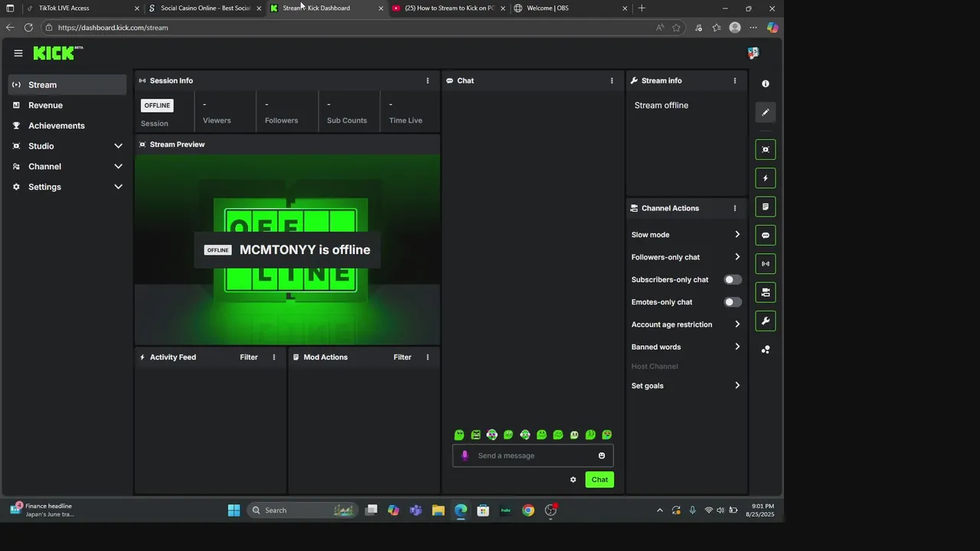Open Revenue in the left sidebar
Image resolution: width=980 pixels, height=551 pixels.
pyautogui.click(x=67, y=105)
